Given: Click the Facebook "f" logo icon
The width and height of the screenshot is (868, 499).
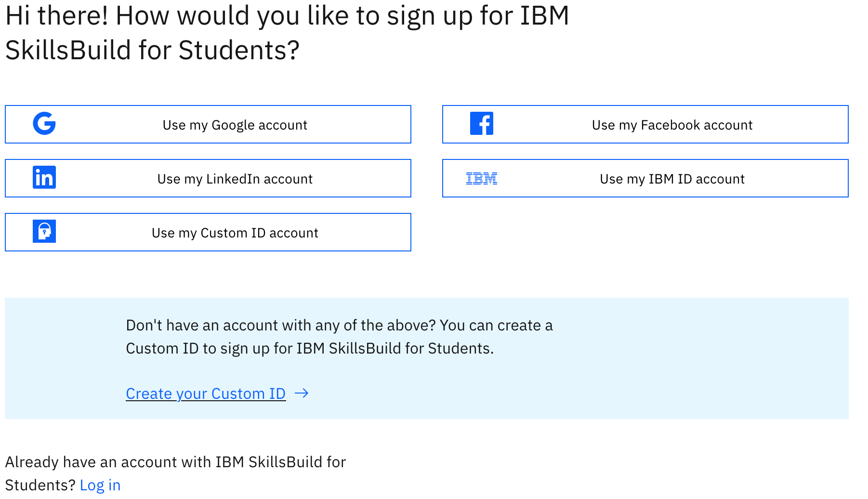Looking at the screenshot, I should tap(482, 124).
